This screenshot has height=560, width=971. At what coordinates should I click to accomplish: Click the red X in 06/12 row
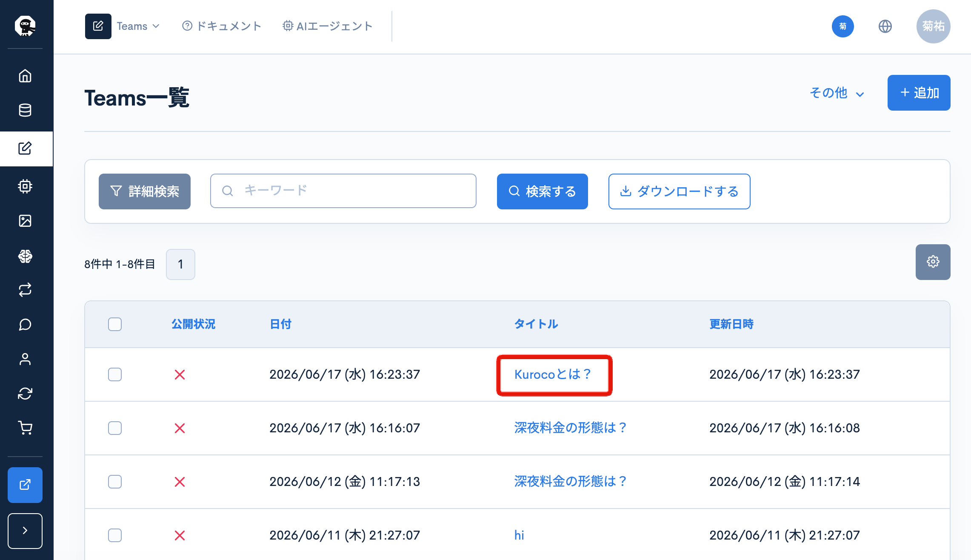click(180, 482)
